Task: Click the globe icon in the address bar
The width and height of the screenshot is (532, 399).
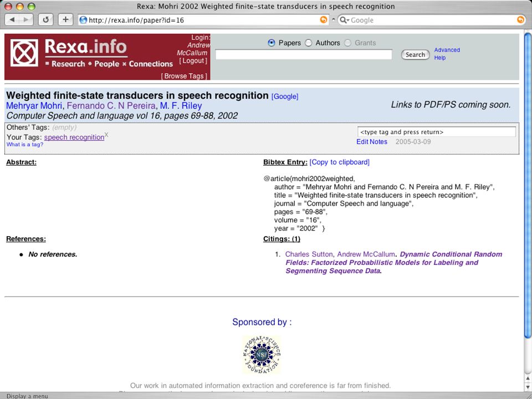Action: pos(83,20)
